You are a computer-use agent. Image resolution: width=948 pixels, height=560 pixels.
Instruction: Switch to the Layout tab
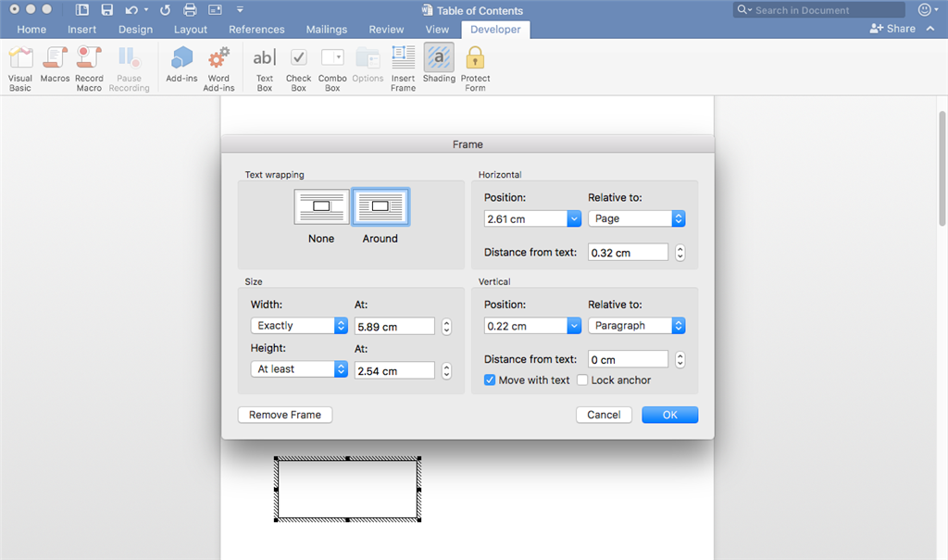[x=191, y=29]
